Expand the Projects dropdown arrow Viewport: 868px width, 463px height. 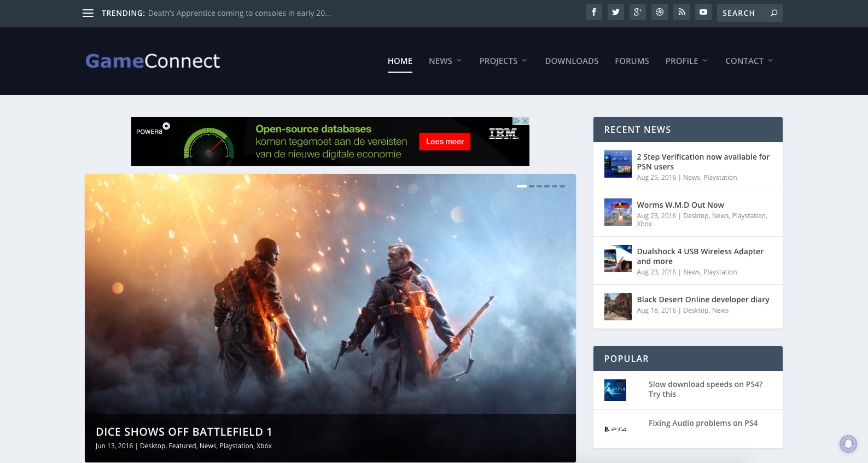[524, 61]
